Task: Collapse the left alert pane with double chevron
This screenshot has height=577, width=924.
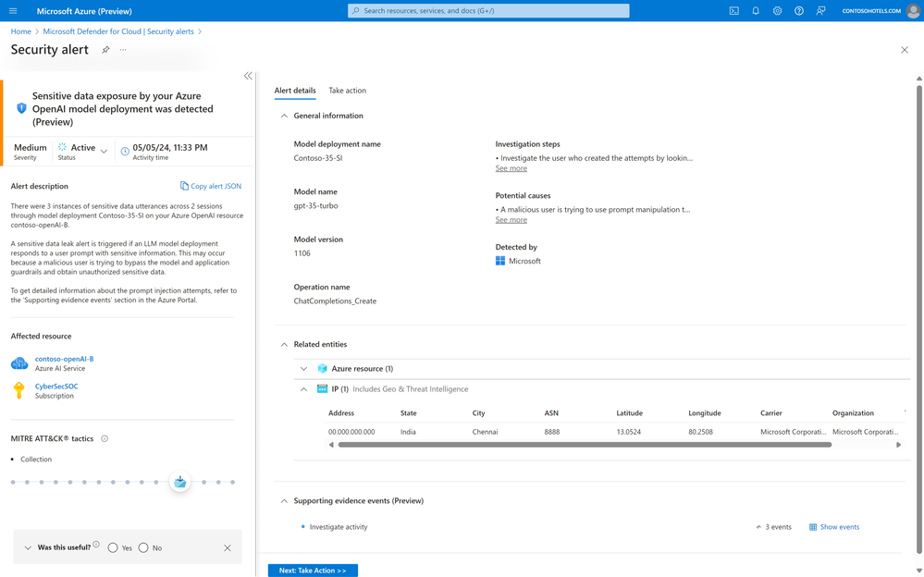Action: pos(248,76)
